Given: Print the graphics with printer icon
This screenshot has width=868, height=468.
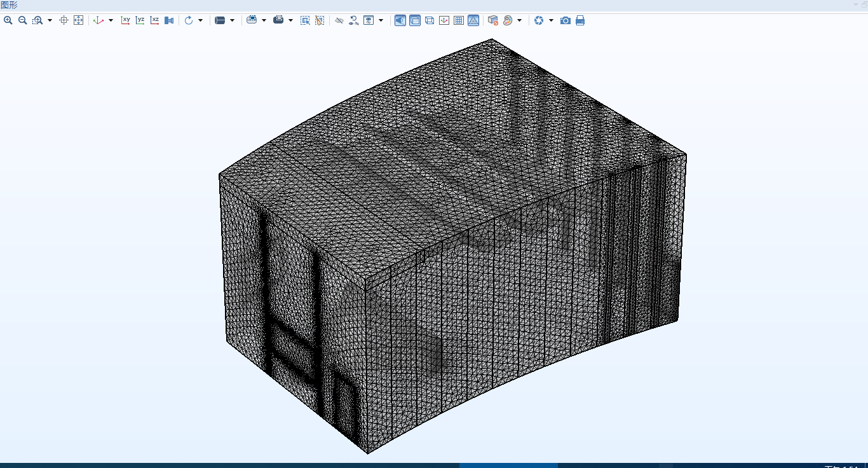Looking at the screenshot, I should pyautogui.click(x=580, y=20).
